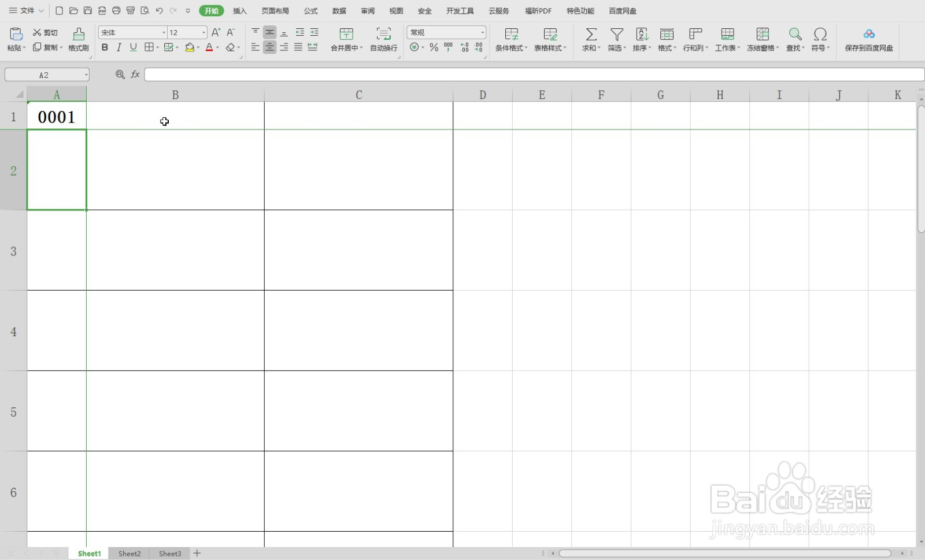925x560 pixels.
Task: Click the fx insert function button
Action: pos(135,75)
